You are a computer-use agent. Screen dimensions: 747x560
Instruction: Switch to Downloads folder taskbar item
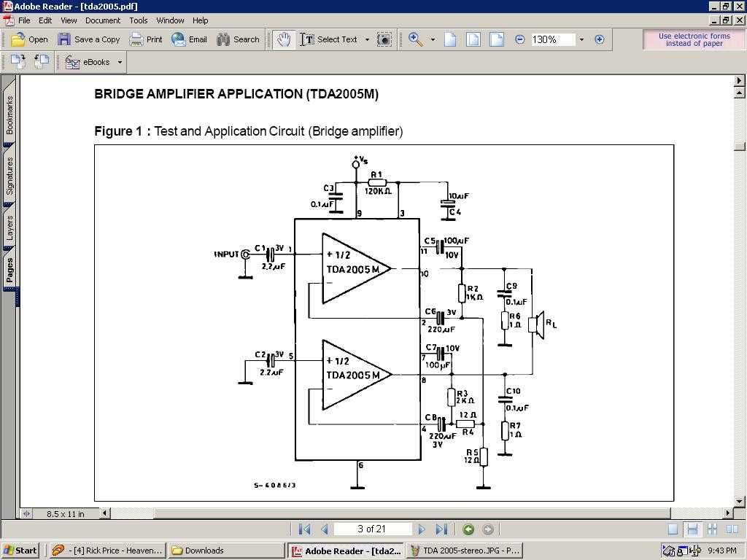[227, 551]
